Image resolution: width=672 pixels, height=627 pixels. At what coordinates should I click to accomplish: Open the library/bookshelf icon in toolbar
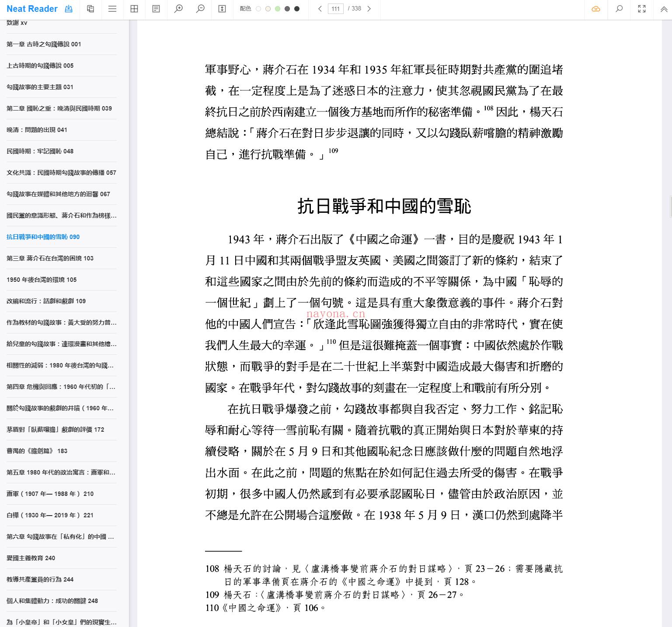91,9
